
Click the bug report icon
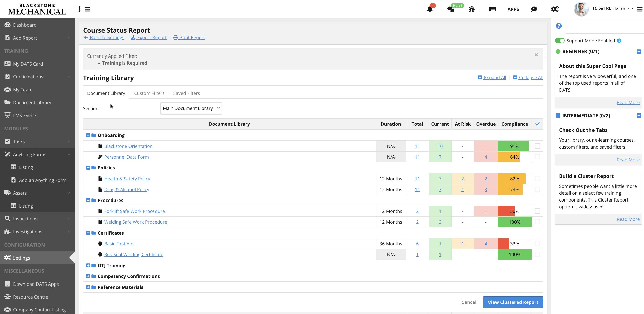coord(471,9)
